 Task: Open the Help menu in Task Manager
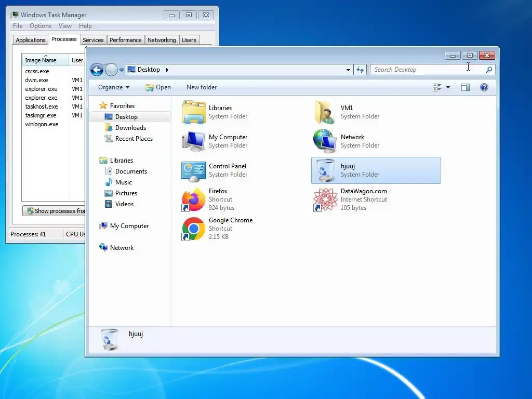point(85,26)
